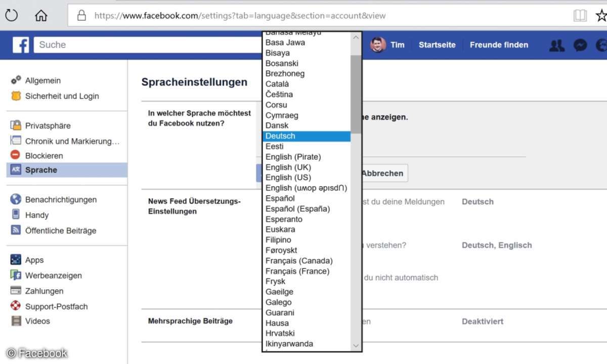Image resolution: width=607 pixels, height=364 pixels.
Task: Click Deaktiviert value for Mehrsprachige Beiträge
Action: tap(483, 322)
